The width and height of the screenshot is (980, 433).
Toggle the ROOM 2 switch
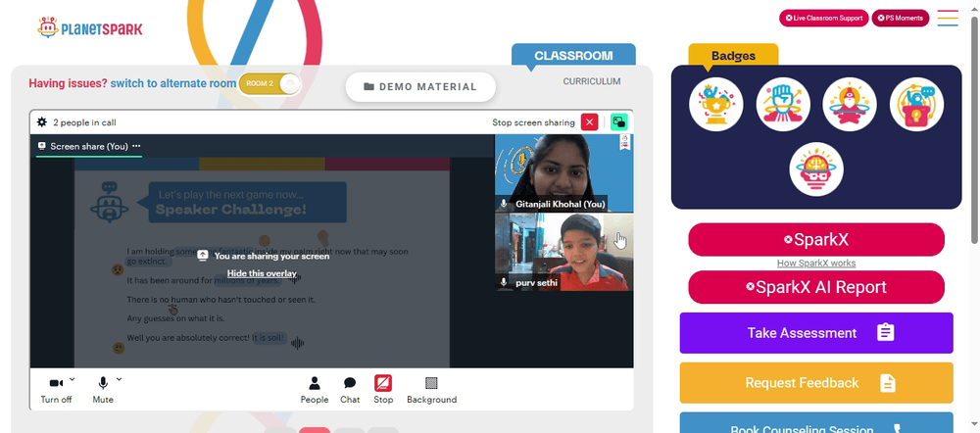tap(270, 83)
